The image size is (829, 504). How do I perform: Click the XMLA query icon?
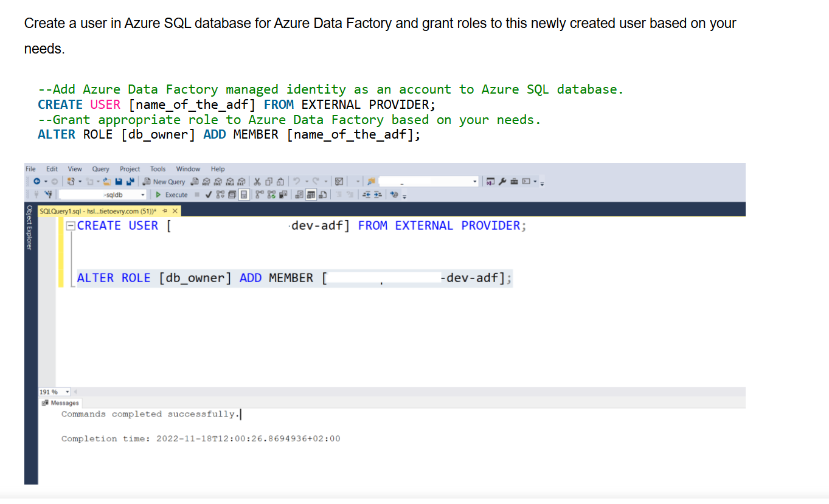click(x=229, y=181)
